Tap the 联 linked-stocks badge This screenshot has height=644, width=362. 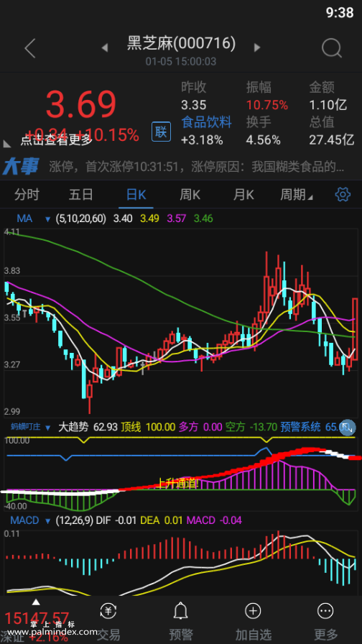click(162, 132)
